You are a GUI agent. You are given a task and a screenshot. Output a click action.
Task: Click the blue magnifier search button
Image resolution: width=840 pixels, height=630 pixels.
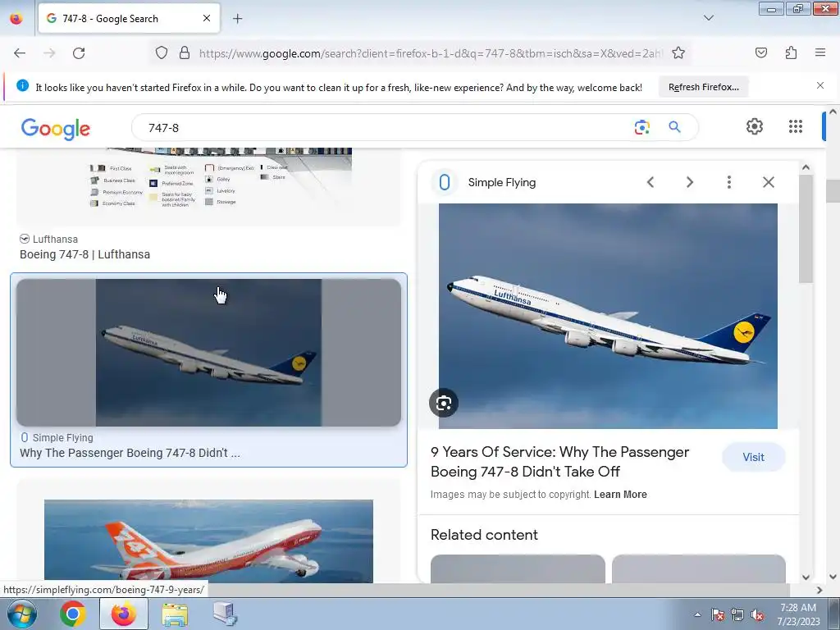674,127
